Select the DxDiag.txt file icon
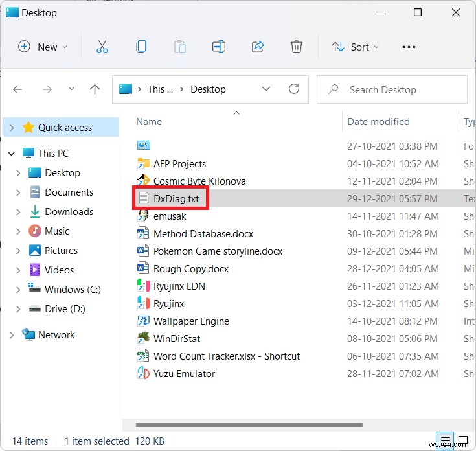 point(144,198)
